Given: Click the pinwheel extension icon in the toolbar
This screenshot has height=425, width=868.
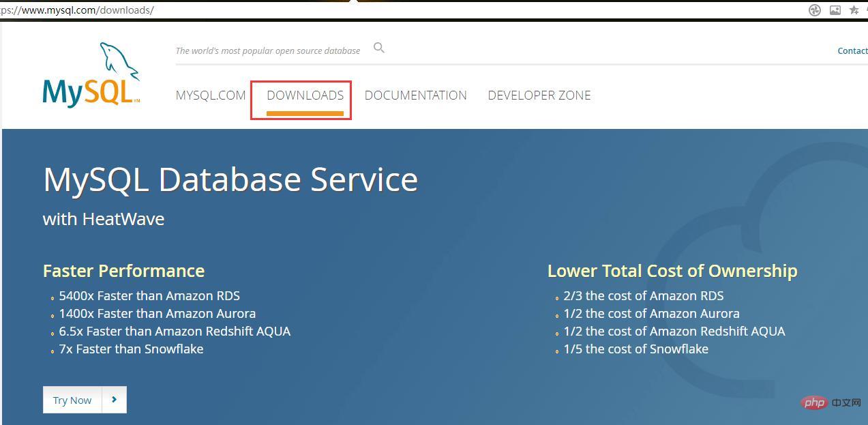Looking at the screenshot, I should pos(814,10).
